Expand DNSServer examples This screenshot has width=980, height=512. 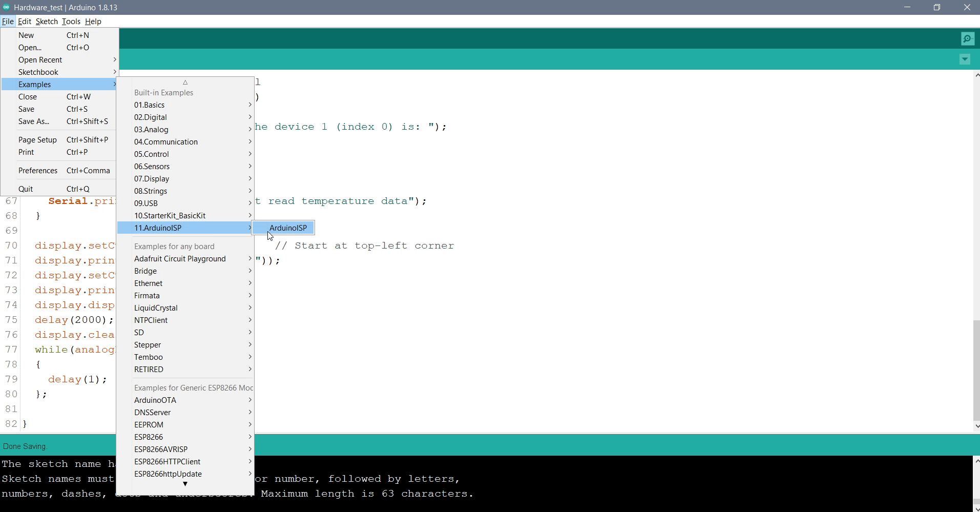point(185,413)
